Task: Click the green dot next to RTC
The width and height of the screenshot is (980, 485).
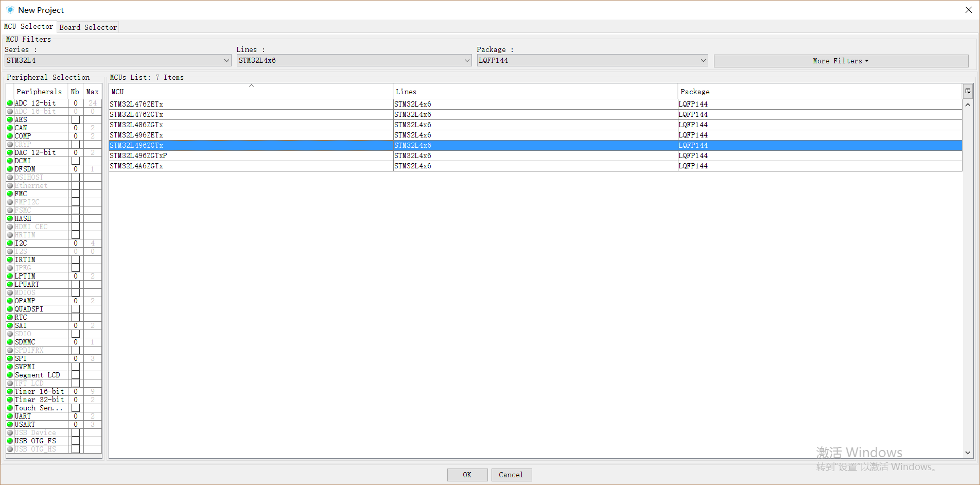Action: point(10,317)
